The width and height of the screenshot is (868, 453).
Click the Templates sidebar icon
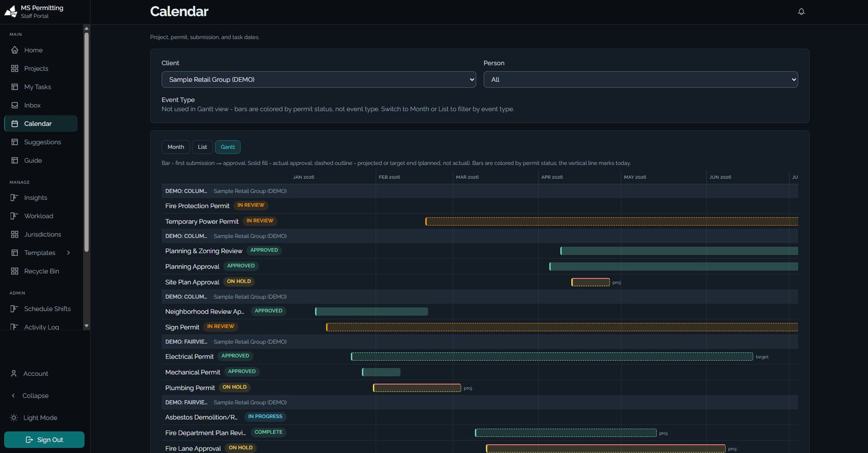[x=14, y=253]
